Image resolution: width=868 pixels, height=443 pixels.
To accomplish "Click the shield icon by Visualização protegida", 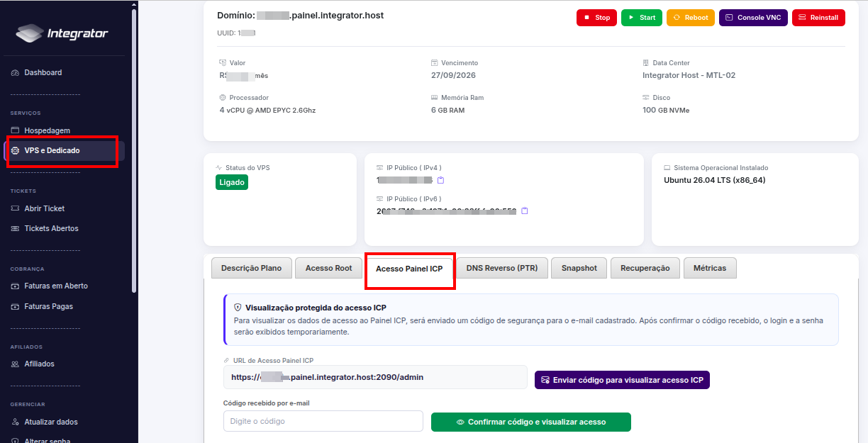I will [238, 308].
